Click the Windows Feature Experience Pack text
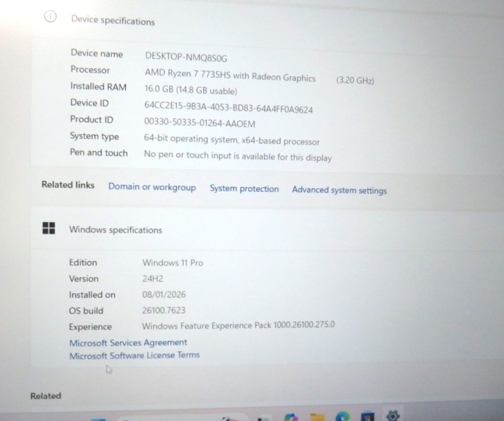The width and height of the screenshot is (504, 421). 238,326
